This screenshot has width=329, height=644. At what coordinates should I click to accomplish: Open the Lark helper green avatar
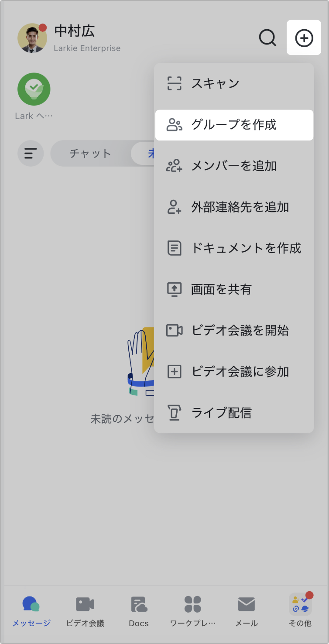coord(34,89)
